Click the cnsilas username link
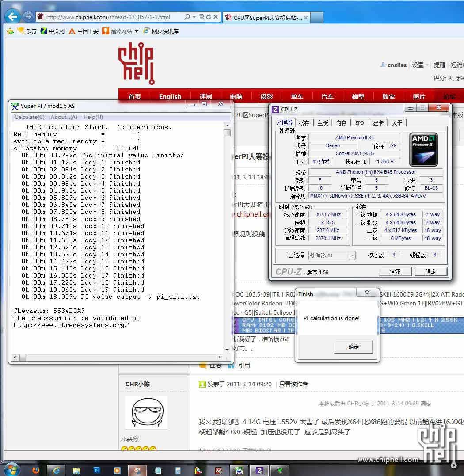464x476 pixels. [x=397, y=65]
